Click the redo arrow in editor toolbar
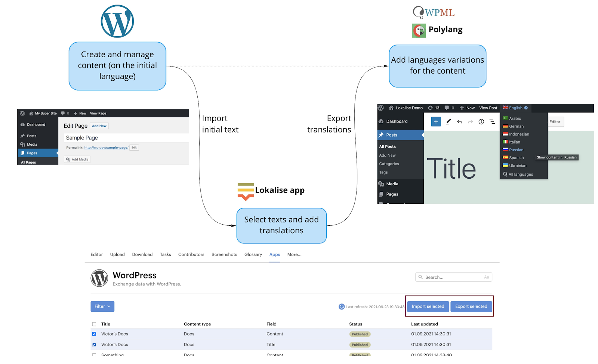 [470, 122]
